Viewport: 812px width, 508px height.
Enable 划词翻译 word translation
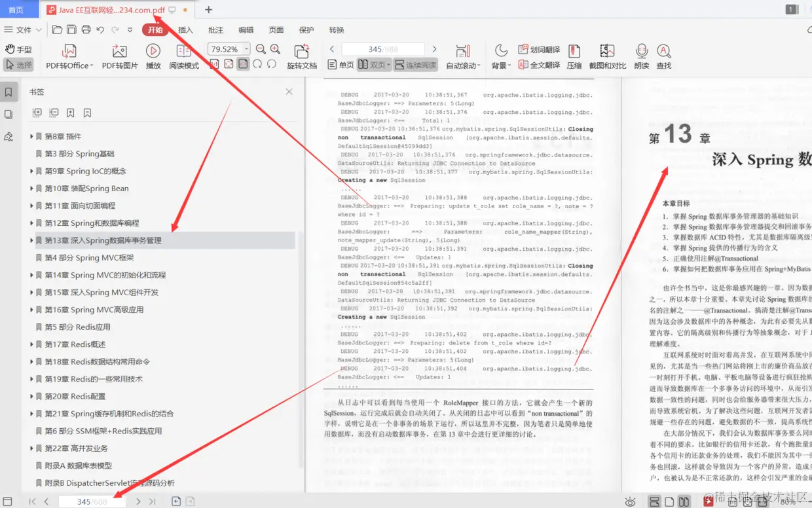539,50
